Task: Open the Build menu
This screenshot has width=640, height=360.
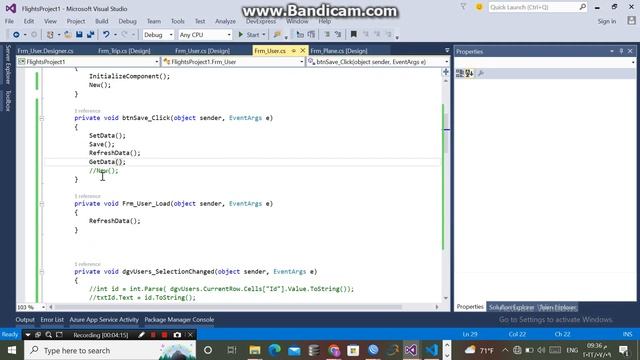Action: pos(102,21)
